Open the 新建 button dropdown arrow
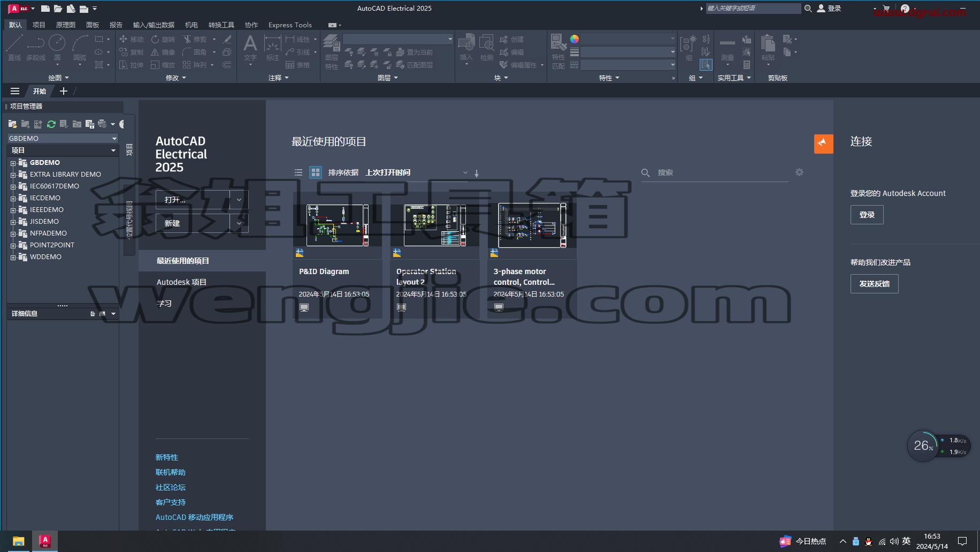This screenshot has height=552, width=980. click(x=239, y=223)
